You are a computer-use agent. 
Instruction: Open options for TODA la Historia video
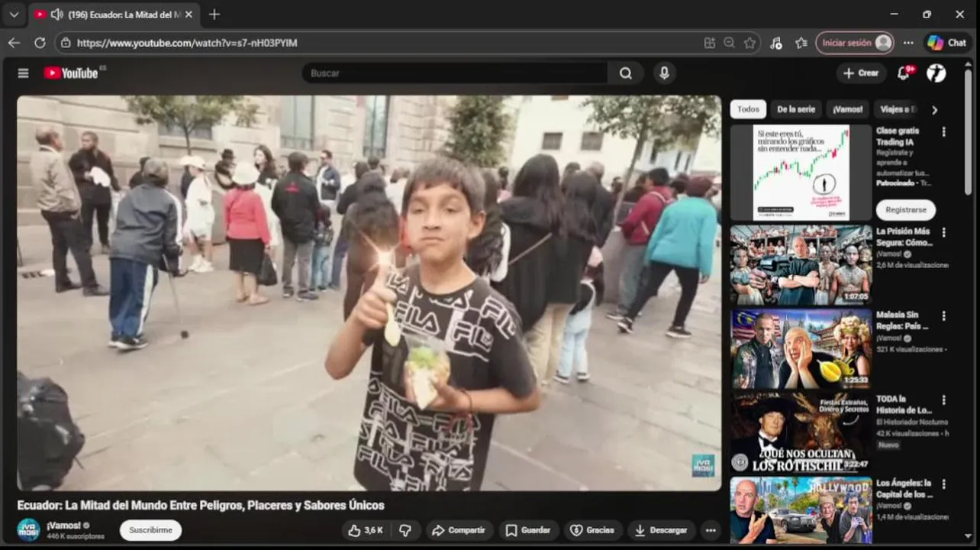point(944,400)
